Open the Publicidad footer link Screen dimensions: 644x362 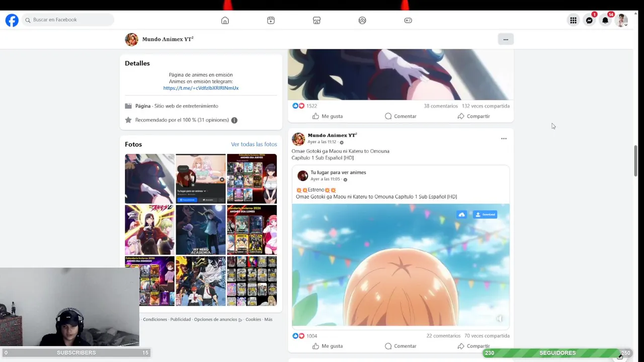pos(181,320)
